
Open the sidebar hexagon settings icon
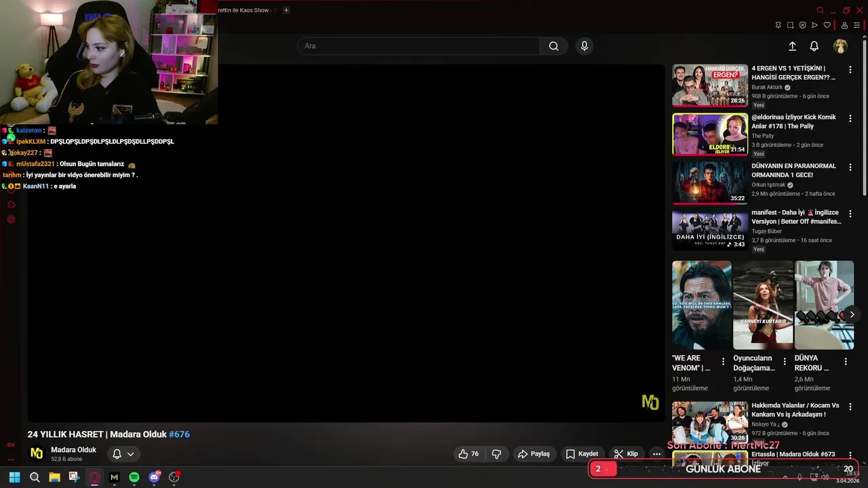coord(11,220)
